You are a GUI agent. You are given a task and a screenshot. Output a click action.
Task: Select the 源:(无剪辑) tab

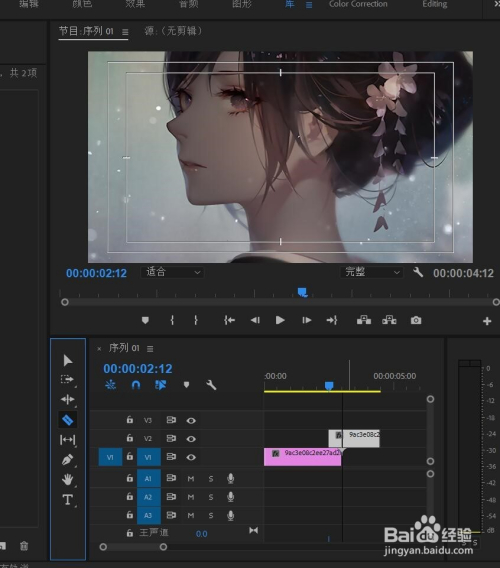(x=173, y=31)
